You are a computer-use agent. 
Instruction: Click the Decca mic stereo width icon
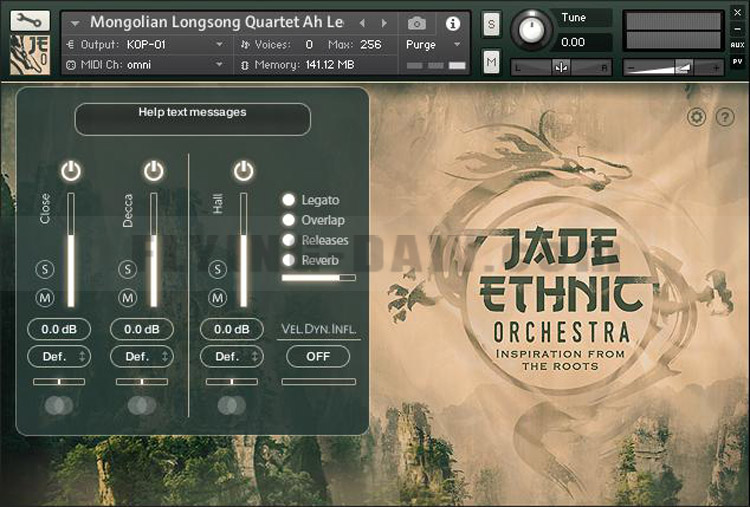(142, 406)
